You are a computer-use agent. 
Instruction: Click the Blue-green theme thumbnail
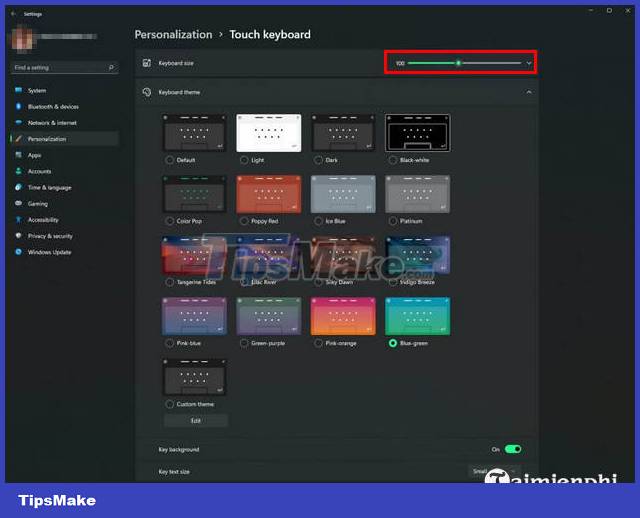(x=418, y=316)
